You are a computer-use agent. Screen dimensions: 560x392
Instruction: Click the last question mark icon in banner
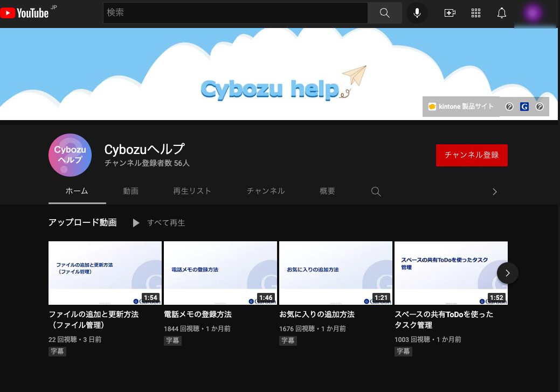click(x=540, y=106)
